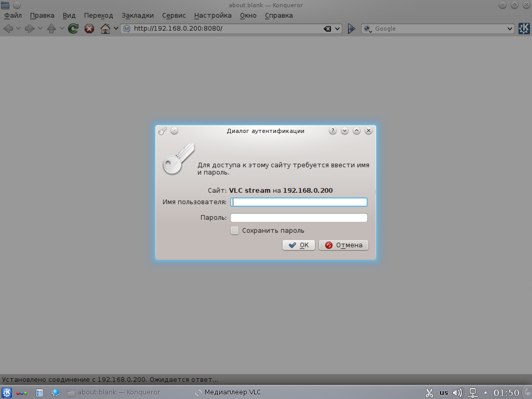
Task: Maximize the authentication dialog
Action: pyautogui.click(x=356, y=130)
